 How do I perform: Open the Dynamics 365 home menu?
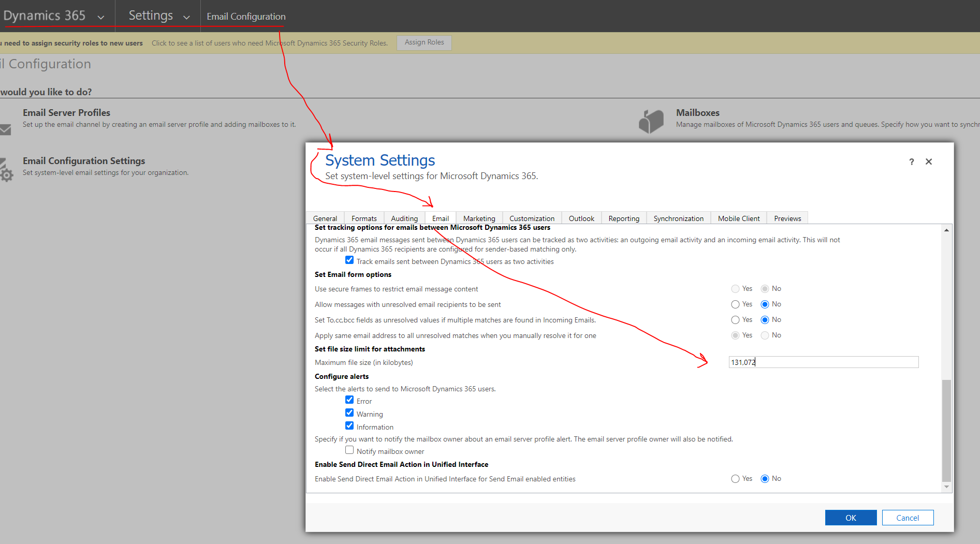tap(44, 16)
